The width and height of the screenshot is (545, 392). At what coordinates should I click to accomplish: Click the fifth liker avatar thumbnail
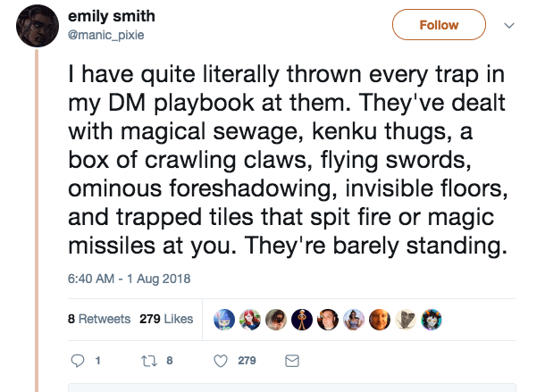(327, 319)
